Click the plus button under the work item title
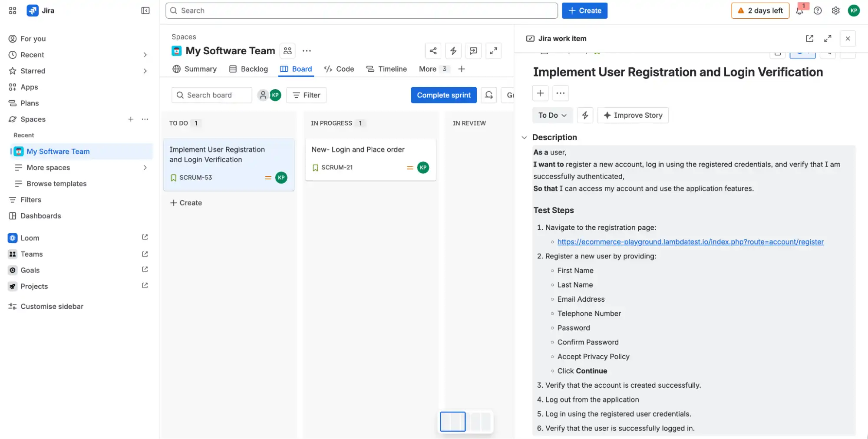Viewport: 868px width, 439px height. point(540,93)
